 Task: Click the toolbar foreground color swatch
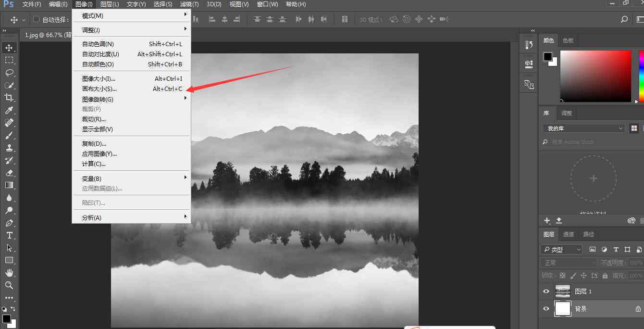(7, 319)
